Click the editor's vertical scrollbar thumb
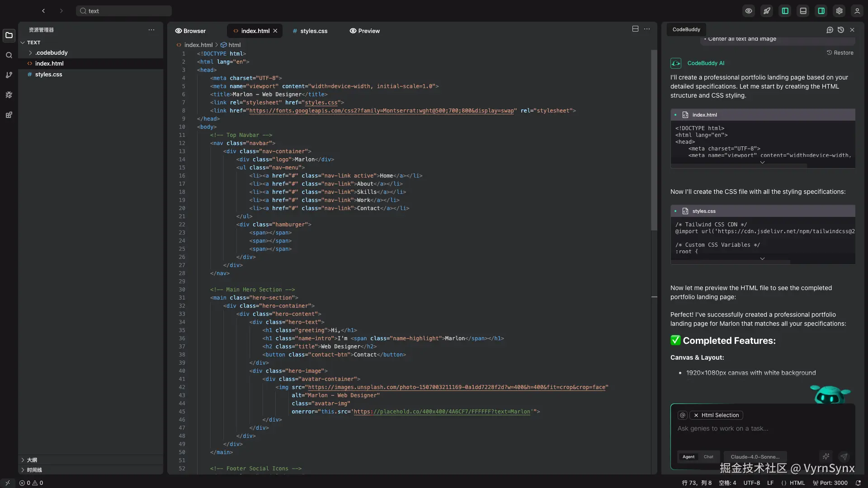Screen dimensions: 868x488 tap(654, 140)
